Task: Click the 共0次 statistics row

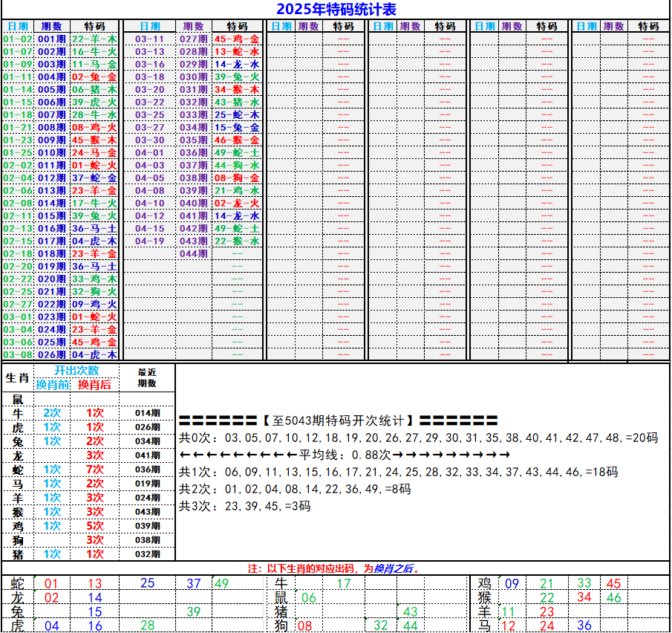Action: 419,438
